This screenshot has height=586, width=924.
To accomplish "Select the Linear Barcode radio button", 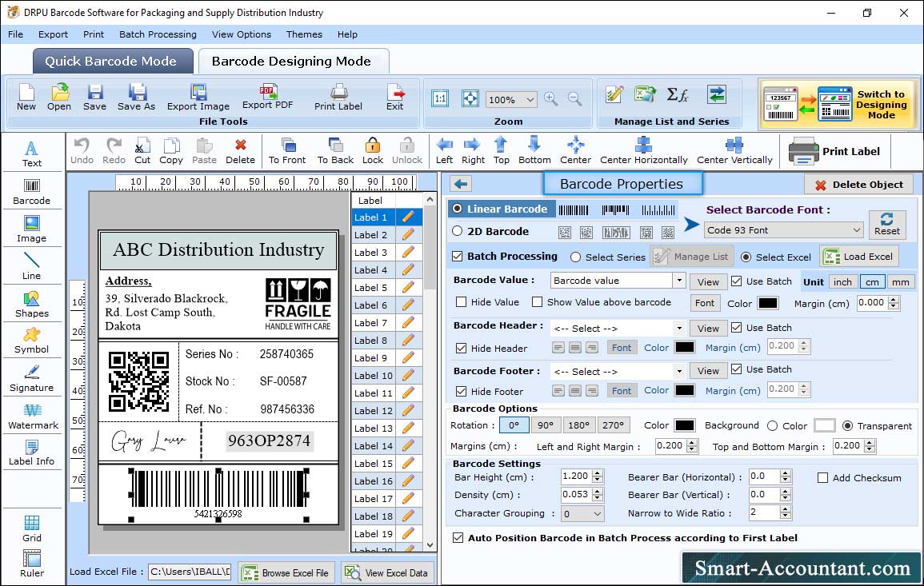I will pyautogui.click(x=458, y=209).
